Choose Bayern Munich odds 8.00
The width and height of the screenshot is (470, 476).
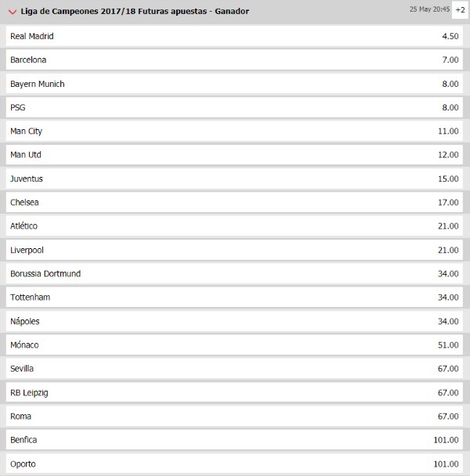coord(234,84)
